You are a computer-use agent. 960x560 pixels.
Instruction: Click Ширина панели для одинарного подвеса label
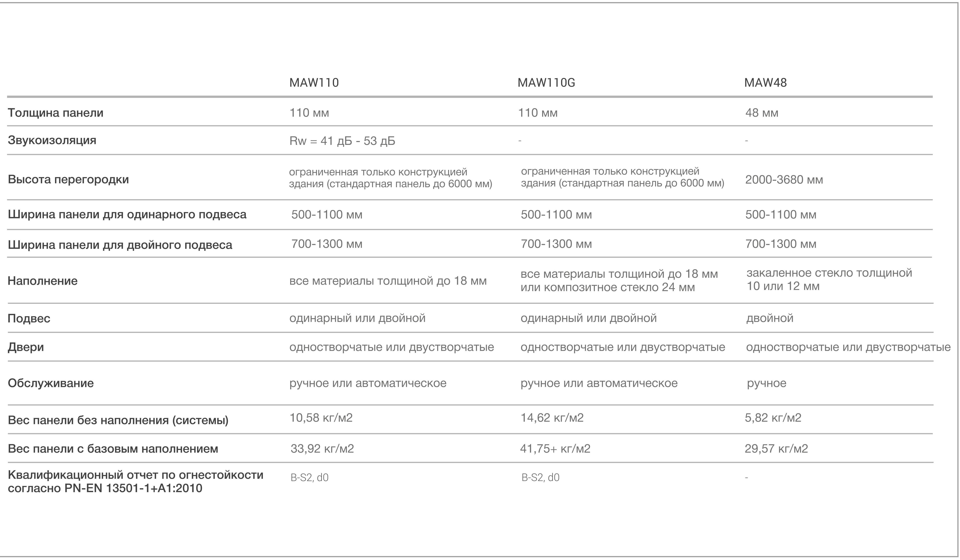pyautogui.click(x=127, y=215)
